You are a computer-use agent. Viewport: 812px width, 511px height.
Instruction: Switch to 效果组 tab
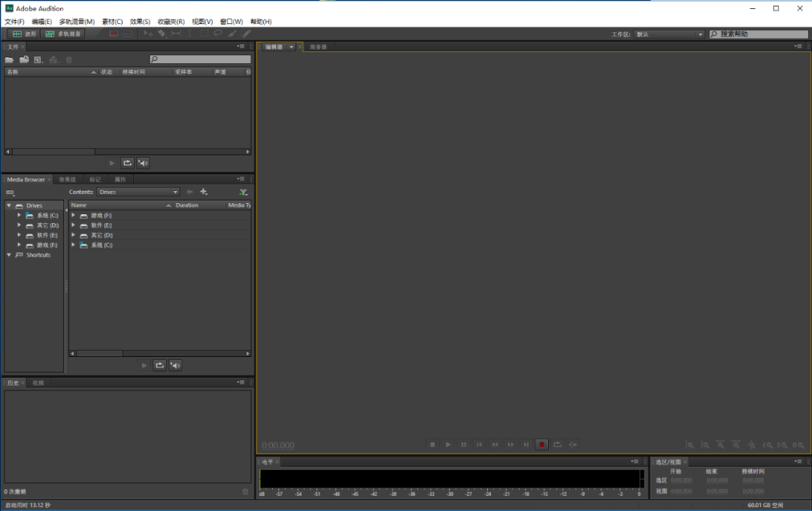pos(68,180)
